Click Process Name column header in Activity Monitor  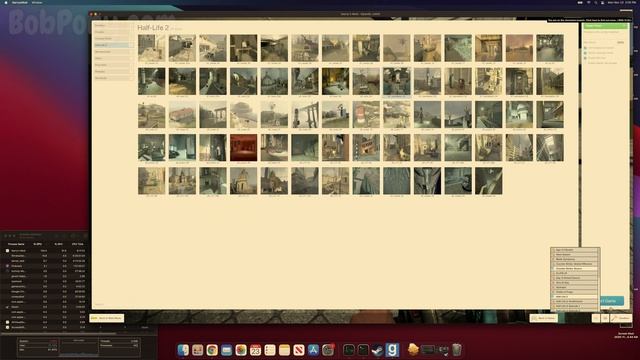coord(16,244)
